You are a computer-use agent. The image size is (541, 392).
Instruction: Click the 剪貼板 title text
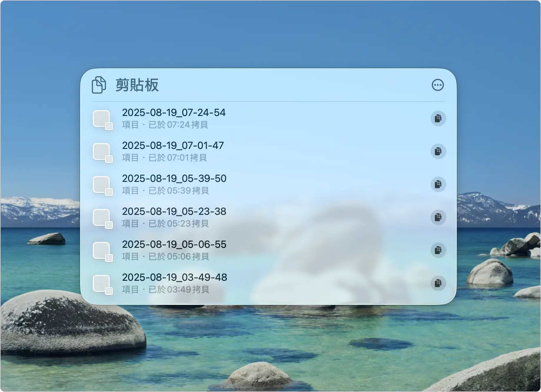[x=137, y=85]
